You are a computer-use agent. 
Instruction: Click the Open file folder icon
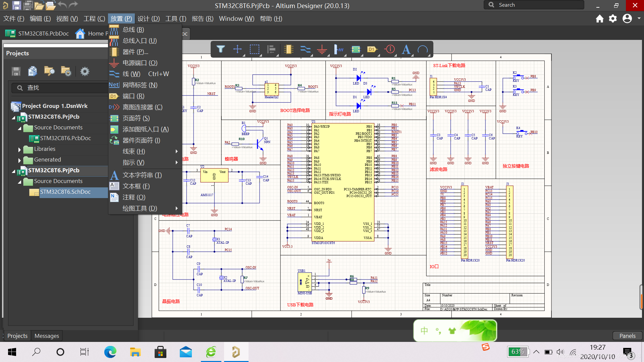point(39,5)
